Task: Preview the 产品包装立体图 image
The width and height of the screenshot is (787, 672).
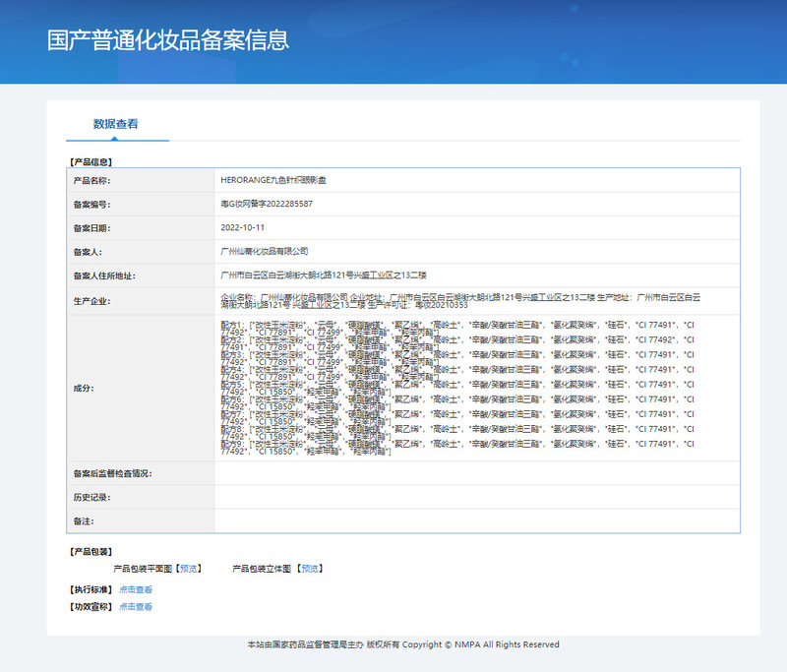Action: [x=310, y=569]
